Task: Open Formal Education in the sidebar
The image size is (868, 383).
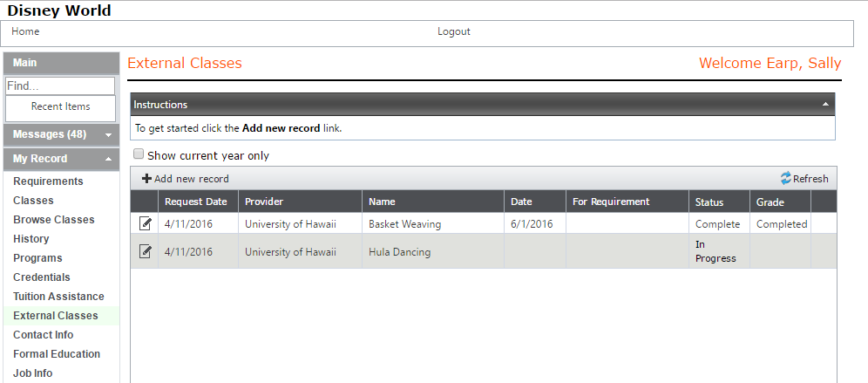Action: pyautogui.click(x=57, y=354)
